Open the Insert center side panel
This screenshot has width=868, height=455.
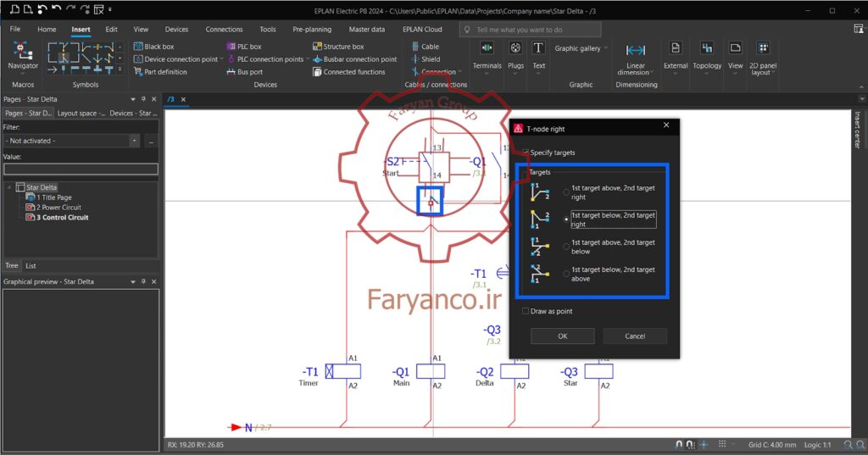(x=858, y=130)
